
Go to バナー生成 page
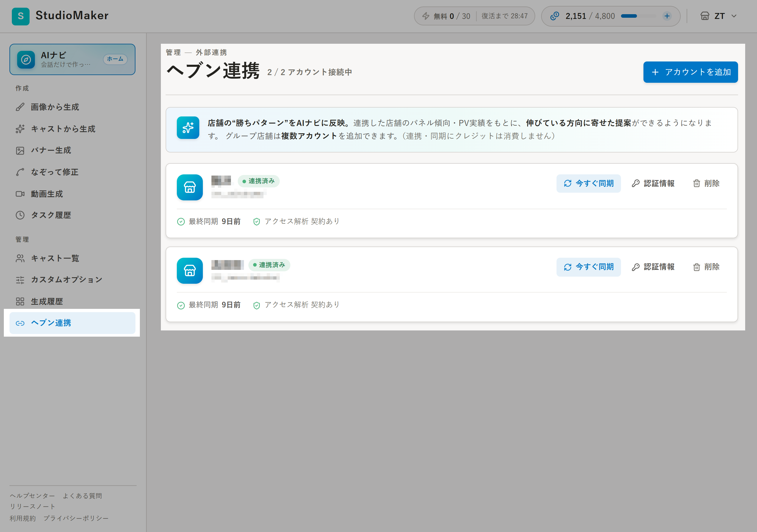(72, 150)
